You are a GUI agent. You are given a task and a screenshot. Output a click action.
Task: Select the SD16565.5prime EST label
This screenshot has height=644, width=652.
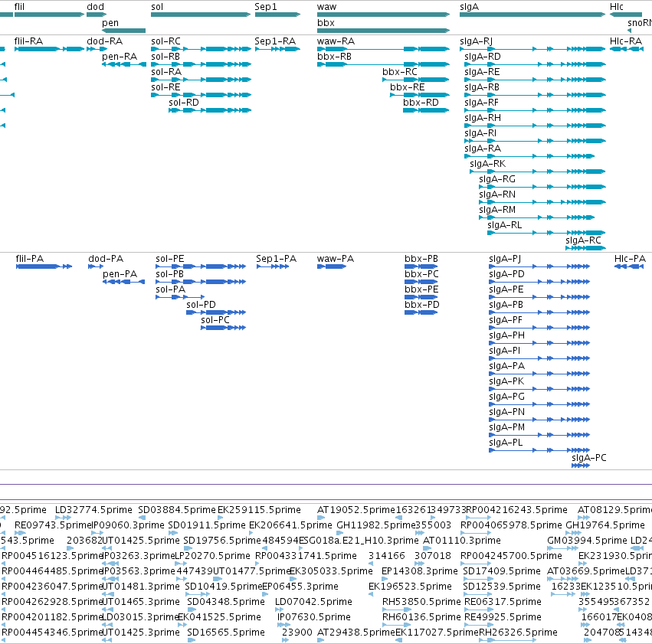[226, 633]
